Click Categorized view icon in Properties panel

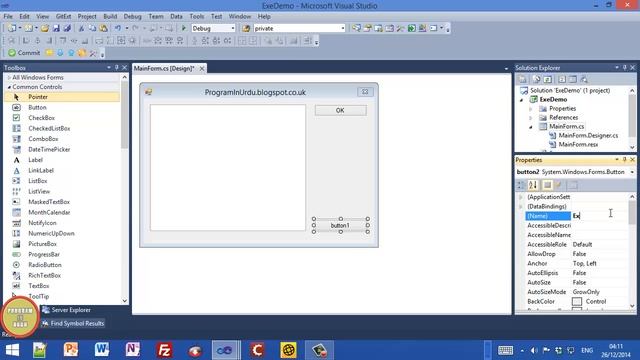click(x=521, y=185)
